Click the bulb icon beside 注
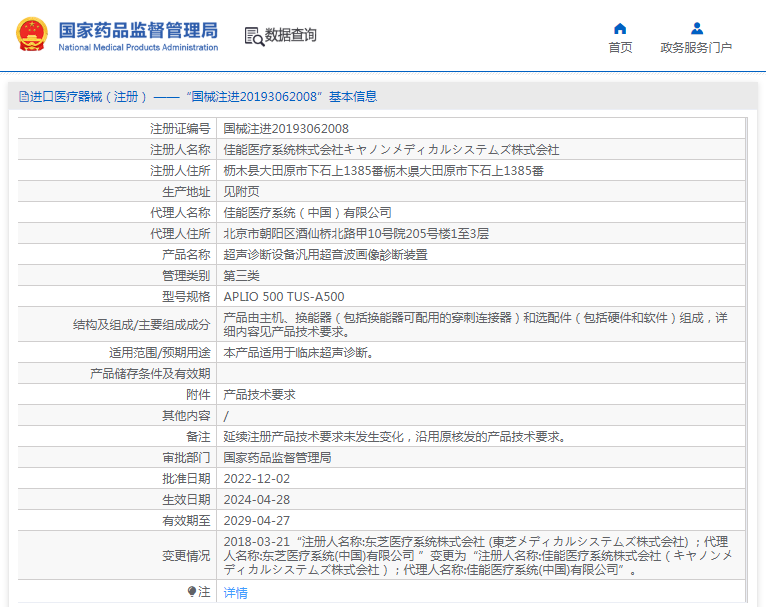 pos(192,591)
